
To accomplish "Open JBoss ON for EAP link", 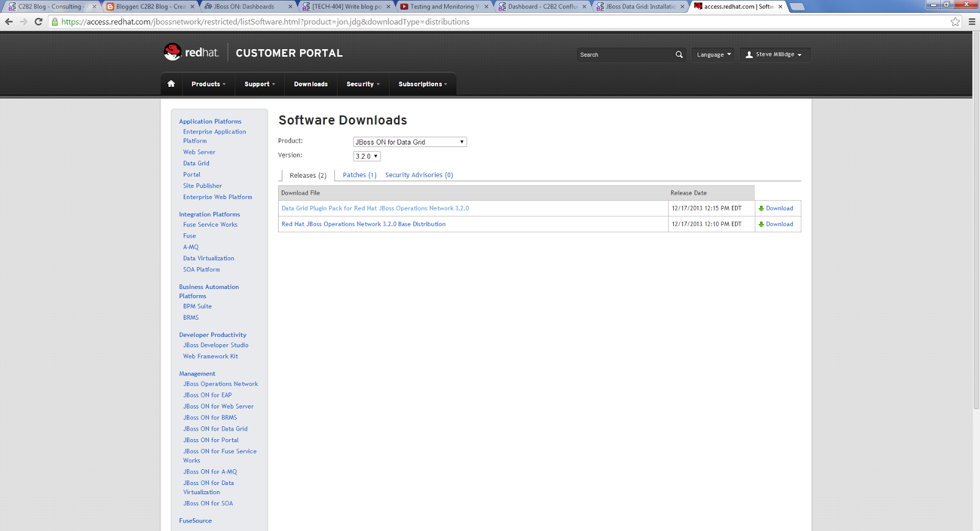I will 207,395.
